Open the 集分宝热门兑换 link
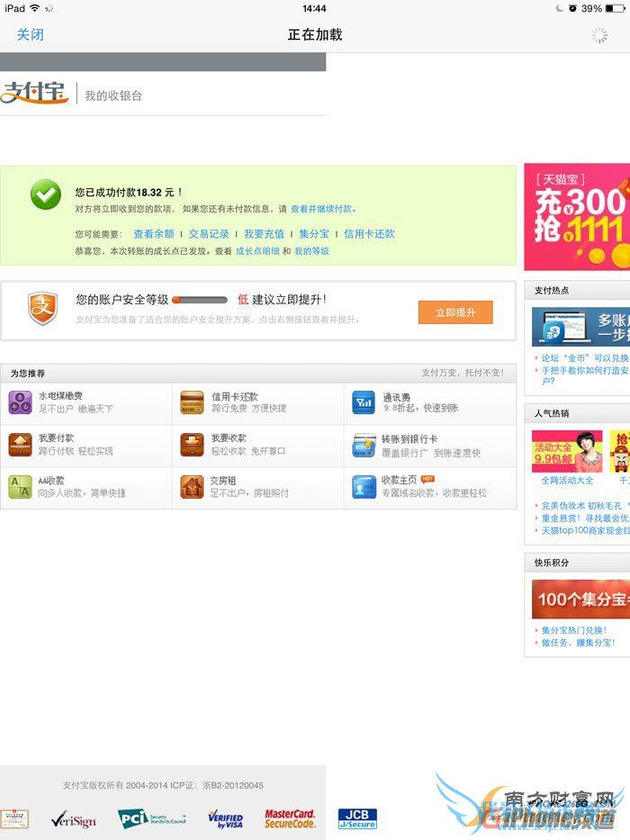The height and width of the screenshot is (840, 630). coord(574,630)
